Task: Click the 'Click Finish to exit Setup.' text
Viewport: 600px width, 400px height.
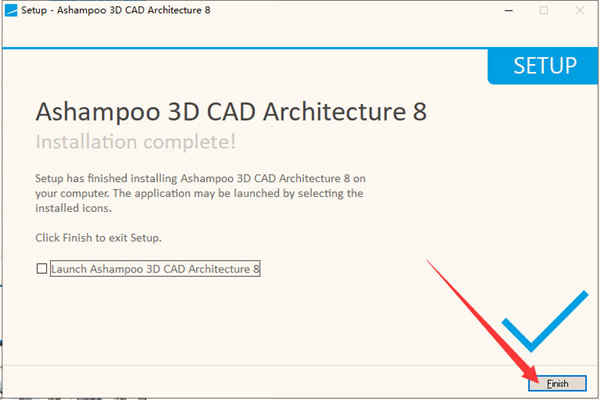Action: pos(98,238)
